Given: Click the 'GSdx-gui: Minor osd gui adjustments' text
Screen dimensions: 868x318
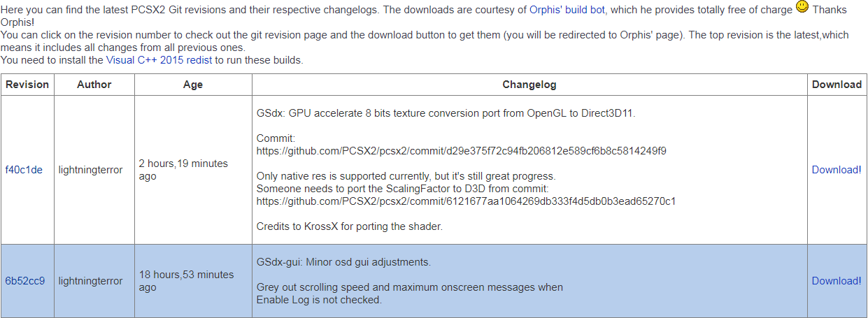Looking at the screenshot, I should pyautogui.click(x=343, y=262).
